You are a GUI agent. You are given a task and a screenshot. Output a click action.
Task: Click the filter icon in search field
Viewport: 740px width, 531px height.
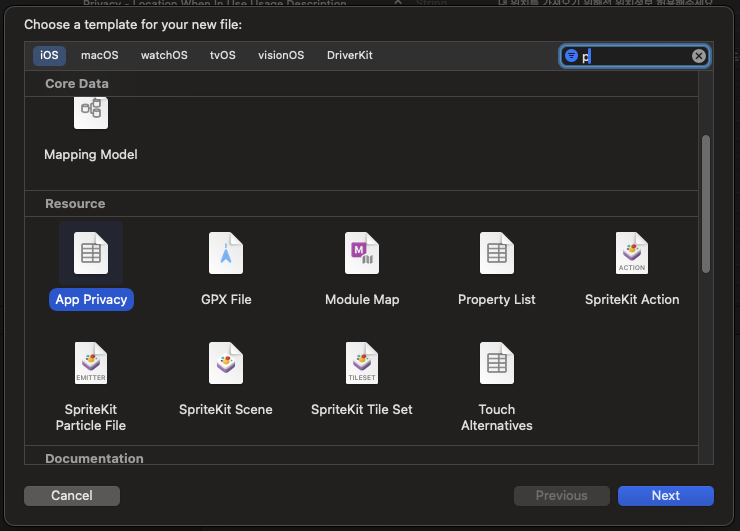click(571, 56)
